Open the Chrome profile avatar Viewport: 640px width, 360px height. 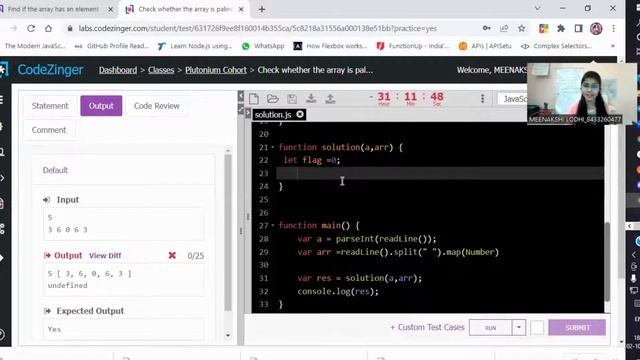point(596,28)
